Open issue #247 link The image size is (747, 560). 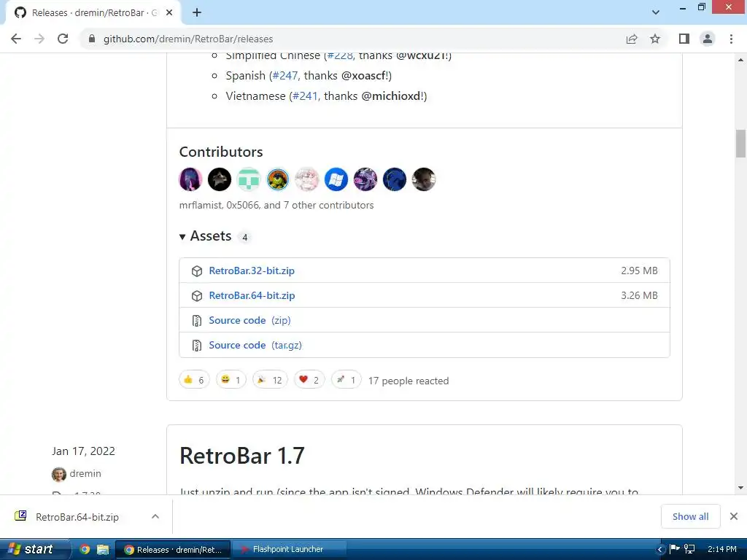click(285, 76)
